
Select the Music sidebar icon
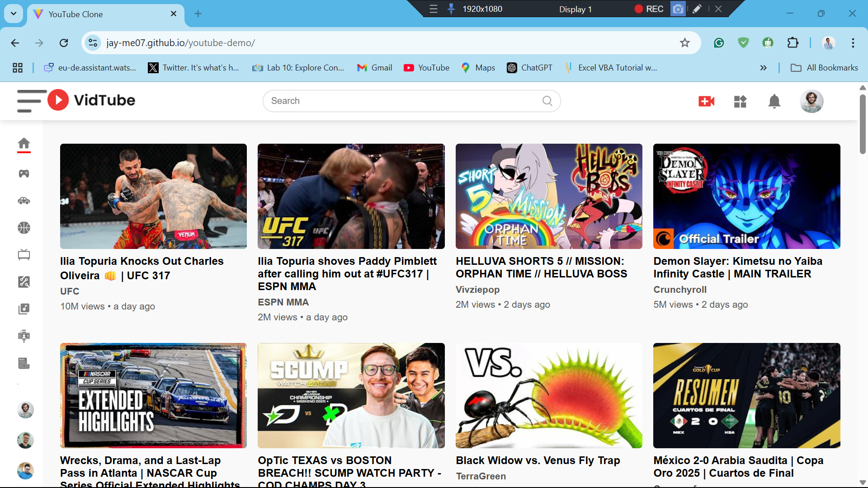24,309
